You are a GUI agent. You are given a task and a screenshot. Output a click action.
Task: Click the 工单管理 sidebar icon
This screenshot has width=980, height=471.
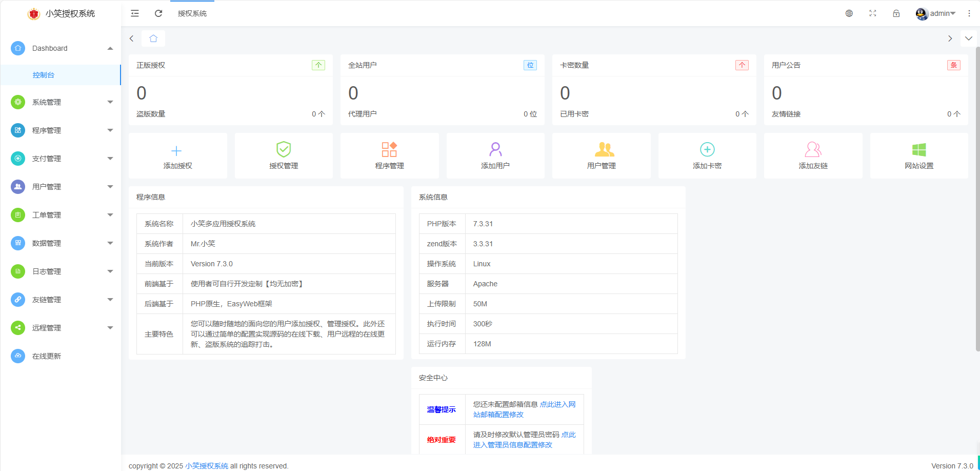(x=18, y=215)
